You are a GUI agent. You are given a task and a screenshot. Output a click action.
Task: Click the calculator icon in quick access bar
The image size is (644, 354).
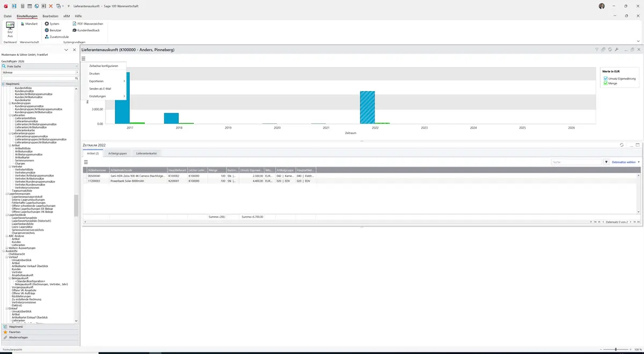[x=23, y=6]
